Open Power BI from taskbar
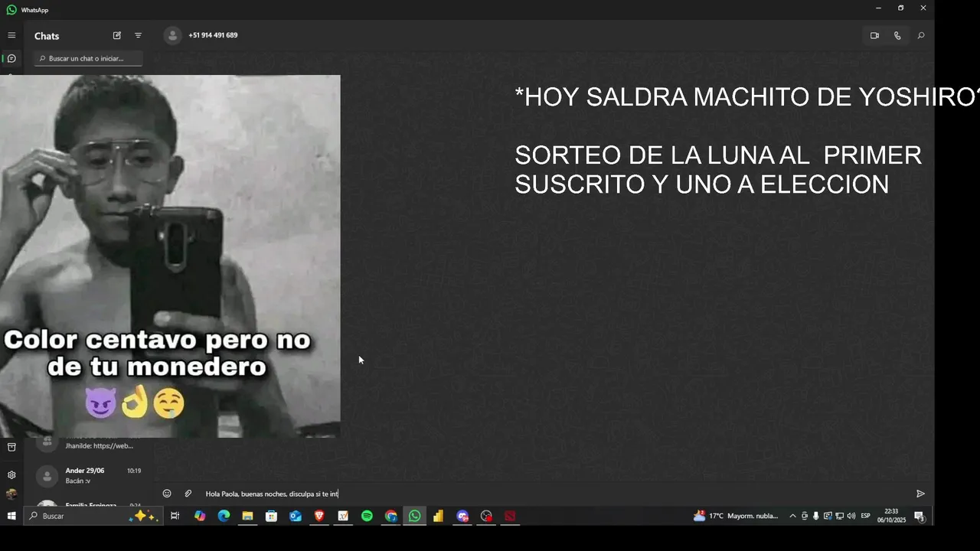 (x=438, y=516)
